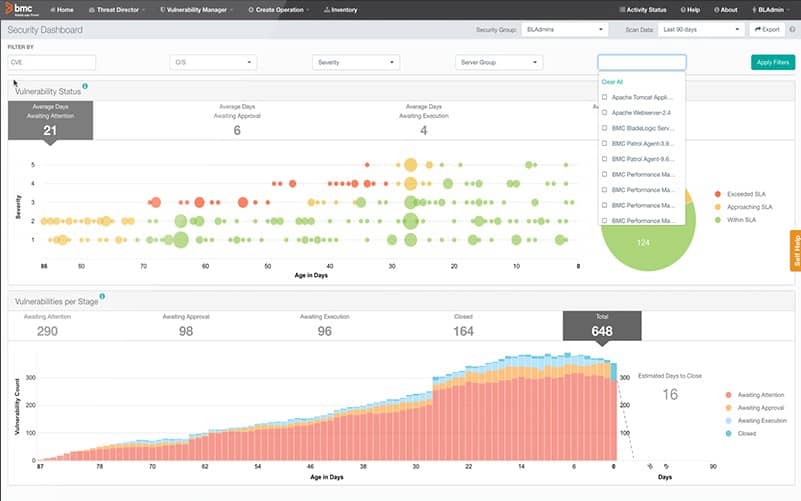Viewport: 801px width, 501px height.
Task: Toggle the Awaiting Execution legend swatch
Action: [x=728, y=420]
